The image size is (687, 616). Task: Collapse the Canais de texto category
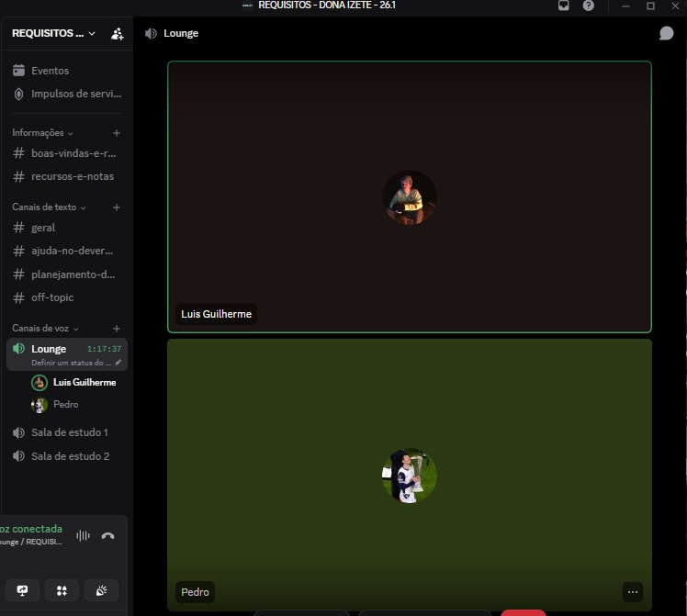pos(49,207)
